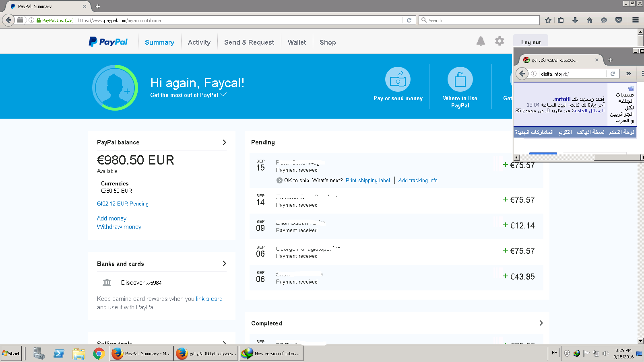
Task: Select the PayPal: Summary browser tab
Action: click(x=47, y=6)
